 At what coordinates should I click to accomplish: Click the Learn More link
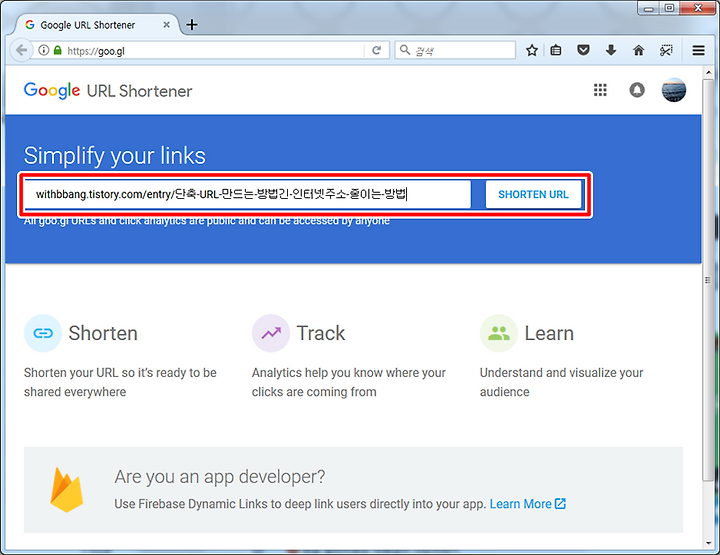[x=528, y=504]
